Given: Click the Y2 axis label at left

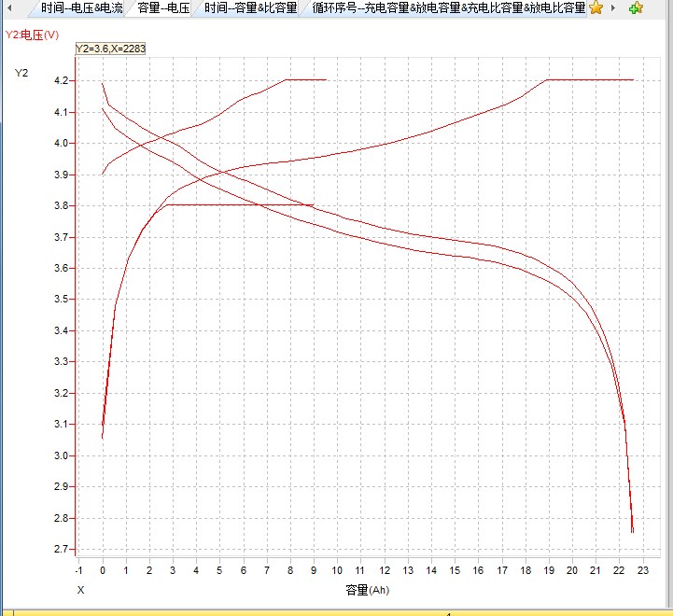Looking at the screenshot, I should pos(21,73).
